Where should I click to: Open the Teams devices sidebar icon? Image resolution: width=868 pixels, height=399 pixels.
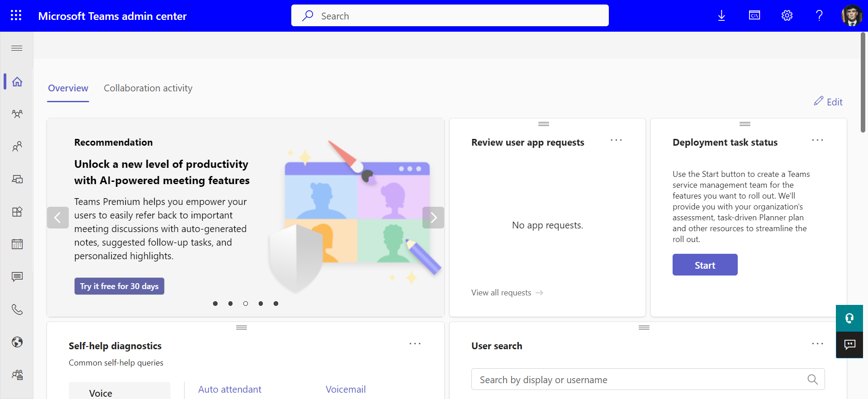pyautogui.click(x=17, y=179)
